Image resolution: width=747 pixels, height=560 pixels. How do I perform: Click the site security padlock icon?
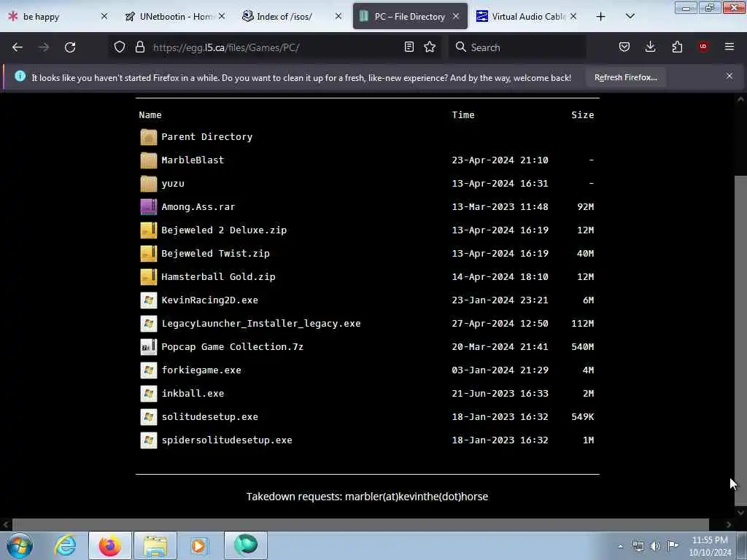point(139,47)
